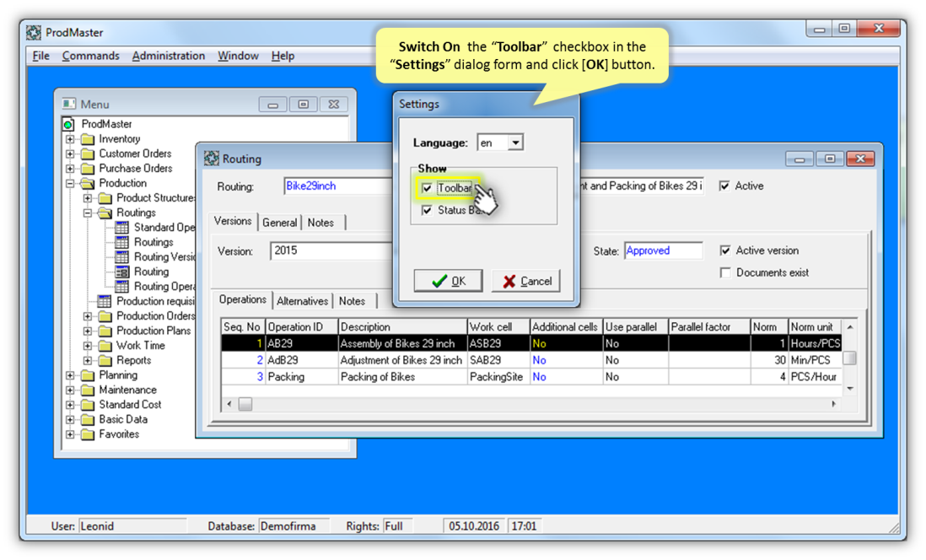Click the operations grid scroll-right arrow
This screenshot has height=560, width=926.
click(833, 404)
